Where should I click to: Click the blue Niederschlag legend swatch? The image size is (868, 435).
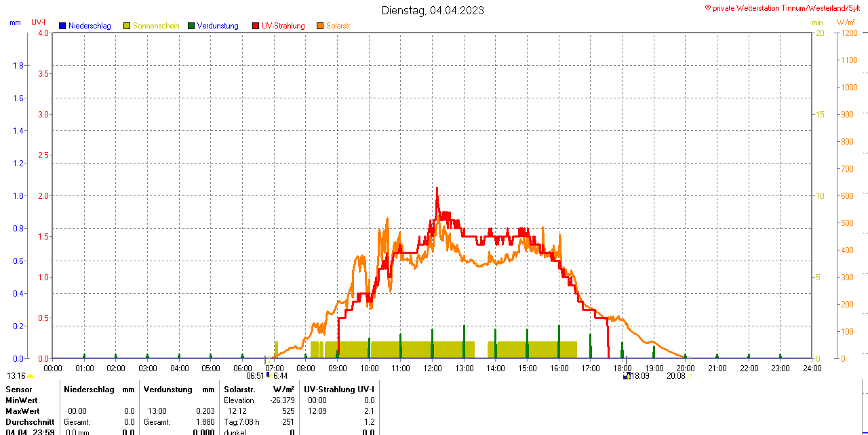coord(62,26)
